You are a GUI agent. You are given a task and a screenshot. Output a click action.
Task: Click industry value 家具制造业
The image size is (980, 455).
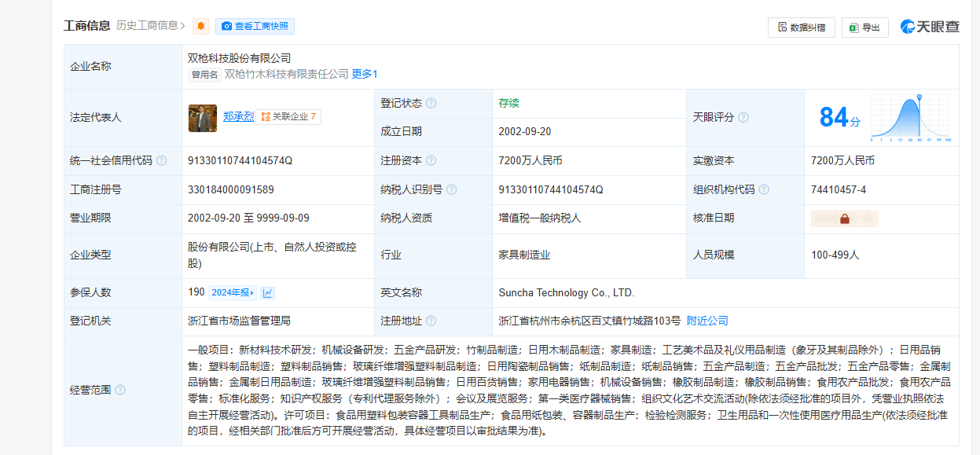click(x=524, y=255)
